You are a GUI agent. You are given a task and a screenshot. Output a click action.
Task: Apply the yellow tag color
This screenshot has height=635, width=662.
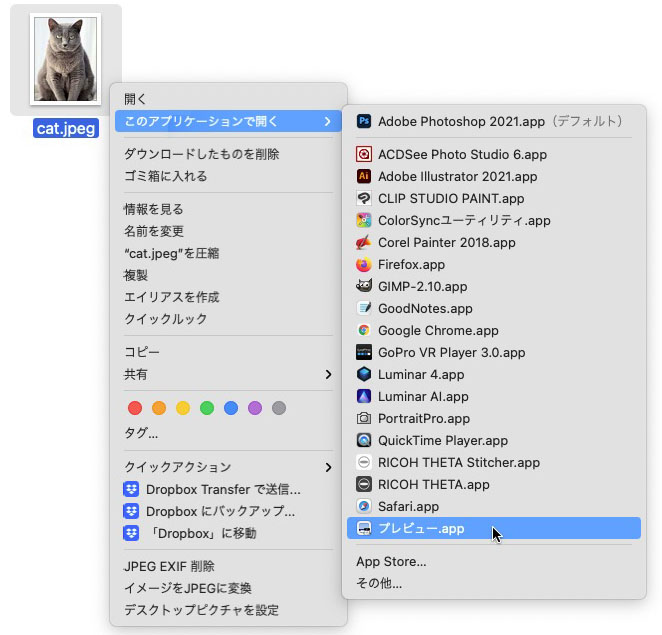(x=183, y=408)
